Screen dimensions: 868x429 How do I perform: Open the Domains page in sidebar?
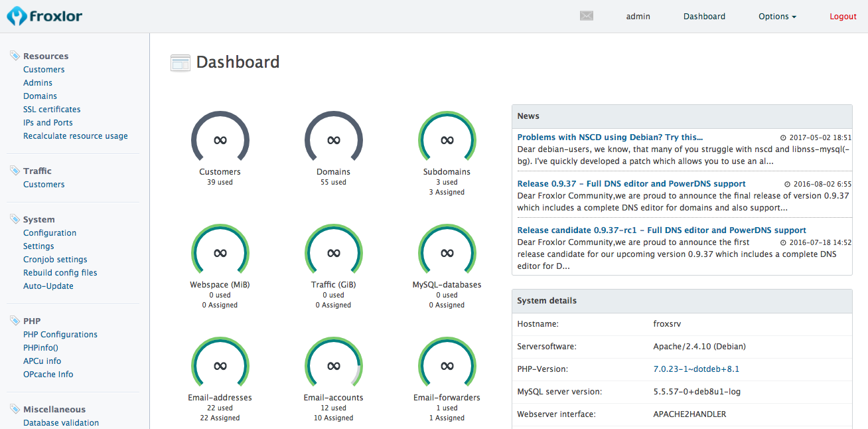tap(40, 96)
